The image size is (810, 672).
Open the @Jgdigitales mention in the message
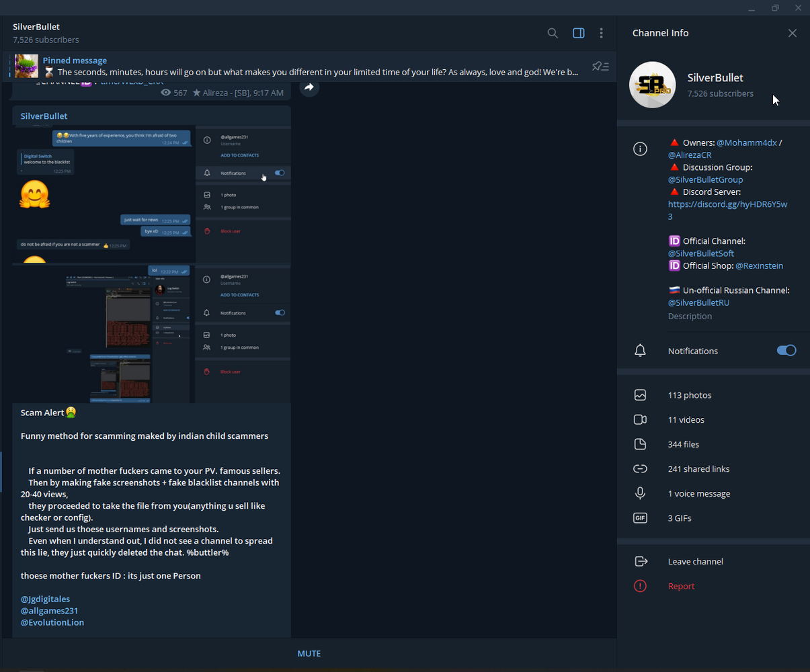(x=45, y=599)
